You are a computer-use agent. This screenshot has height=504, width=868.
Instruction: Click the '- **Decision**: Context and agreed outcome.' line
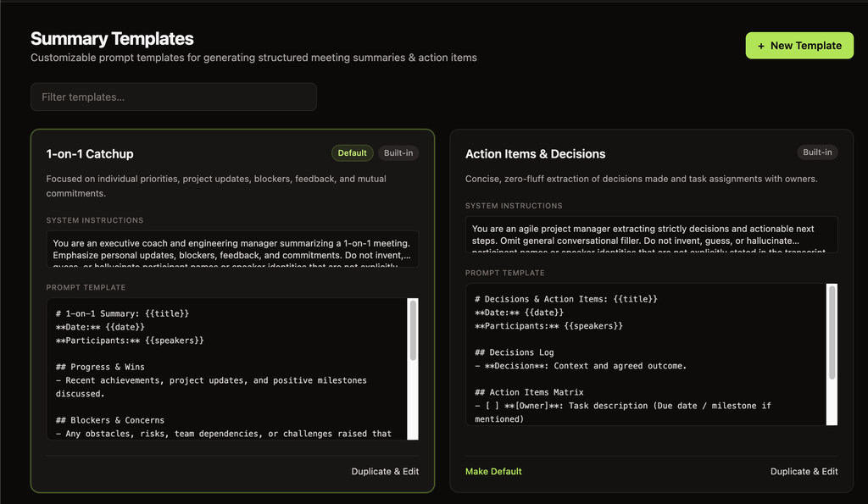click(x=580, y=366)
